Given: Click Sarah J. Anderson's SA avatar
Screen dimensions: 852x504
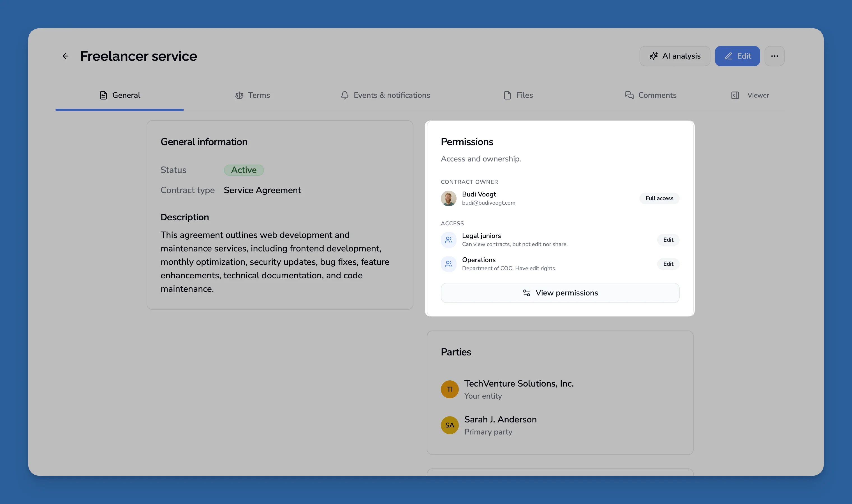Looking at the screenshot, I should click(x=450, y=425).
